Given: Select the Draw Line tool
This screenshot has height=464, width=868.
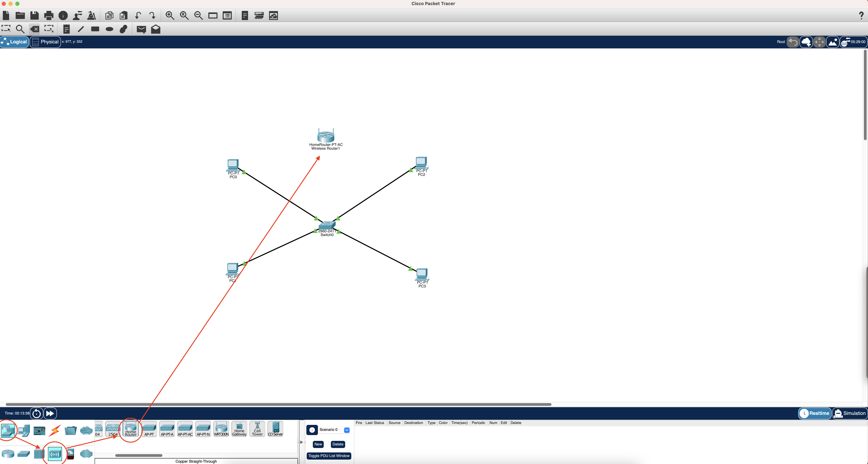Looking at the screenshot, I should coord(81,29).
